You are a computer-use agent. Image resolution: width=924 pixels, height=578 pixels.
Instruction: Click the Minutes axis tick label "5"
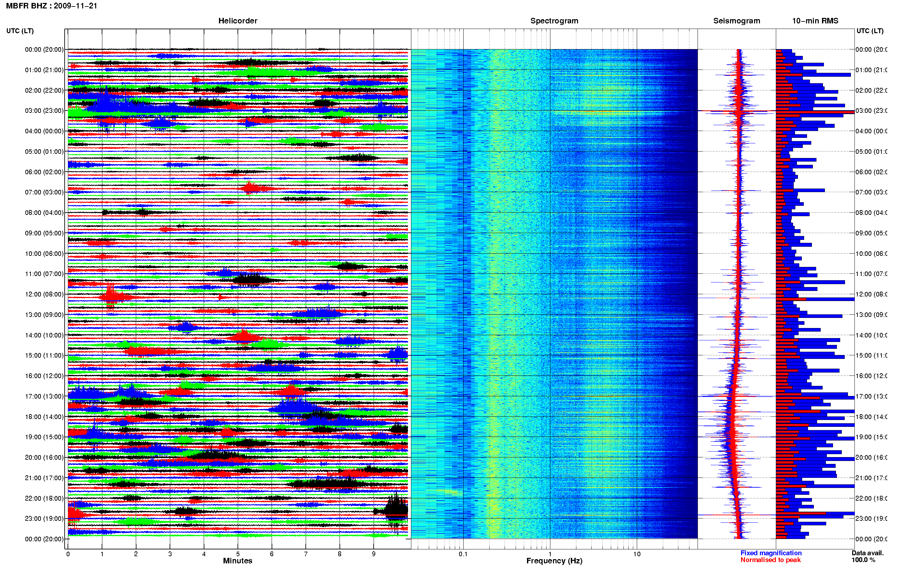(x=238, y=554)
